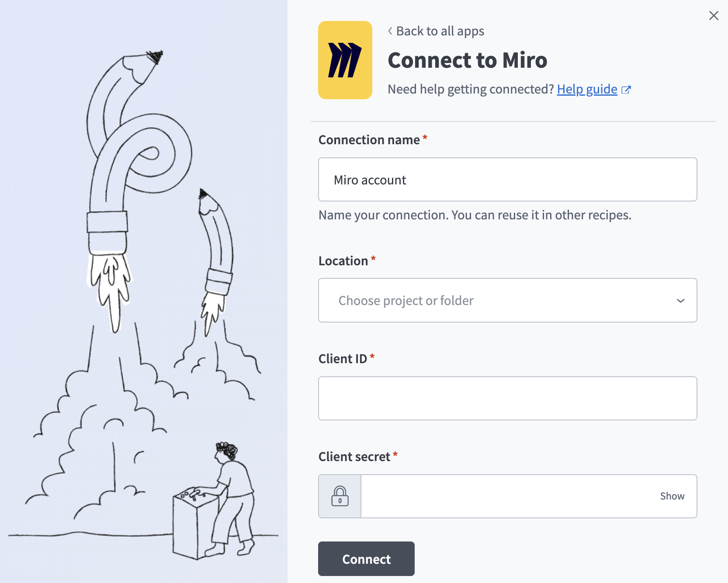The height and width of the screenshot is (583, 728).
Task: Click the "Location" label
Action: (x=343, y=261)
